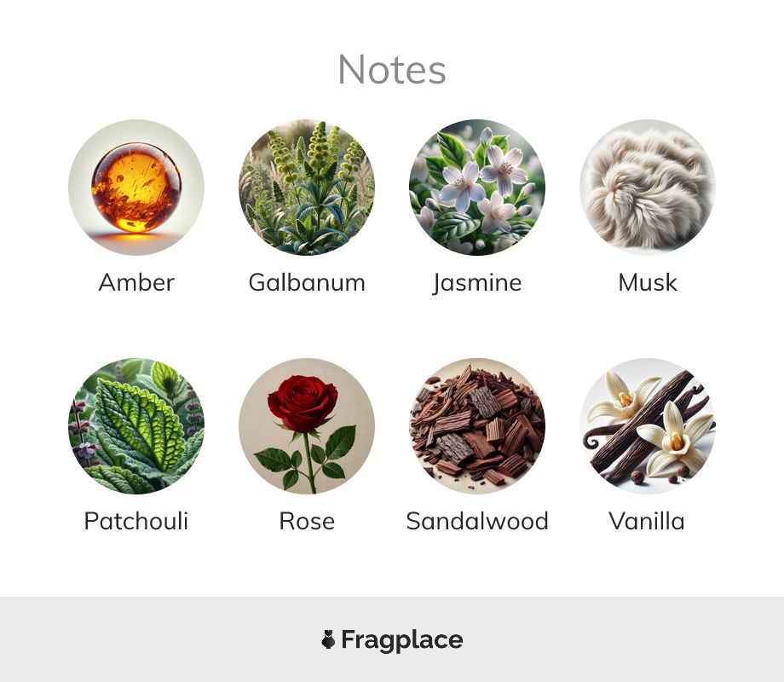Click the red Rose image

[307, 425]
